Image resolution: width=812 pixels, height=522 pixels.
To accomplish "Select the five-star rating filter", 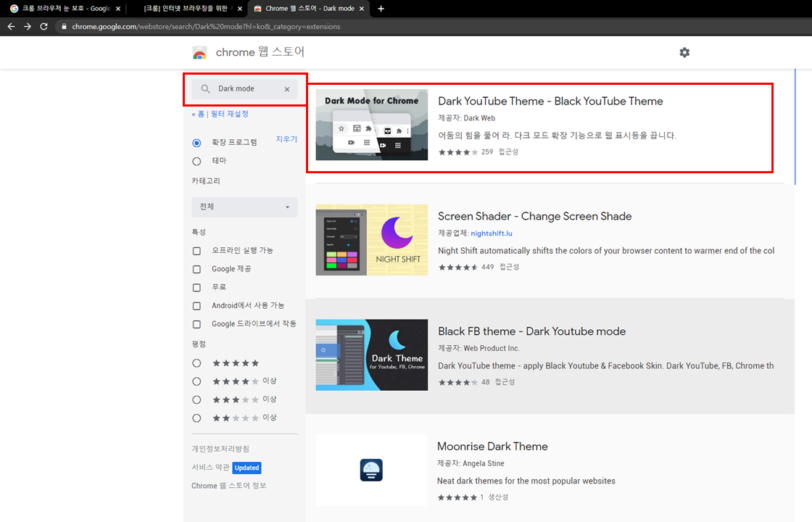I will click(x=196, y=363).
